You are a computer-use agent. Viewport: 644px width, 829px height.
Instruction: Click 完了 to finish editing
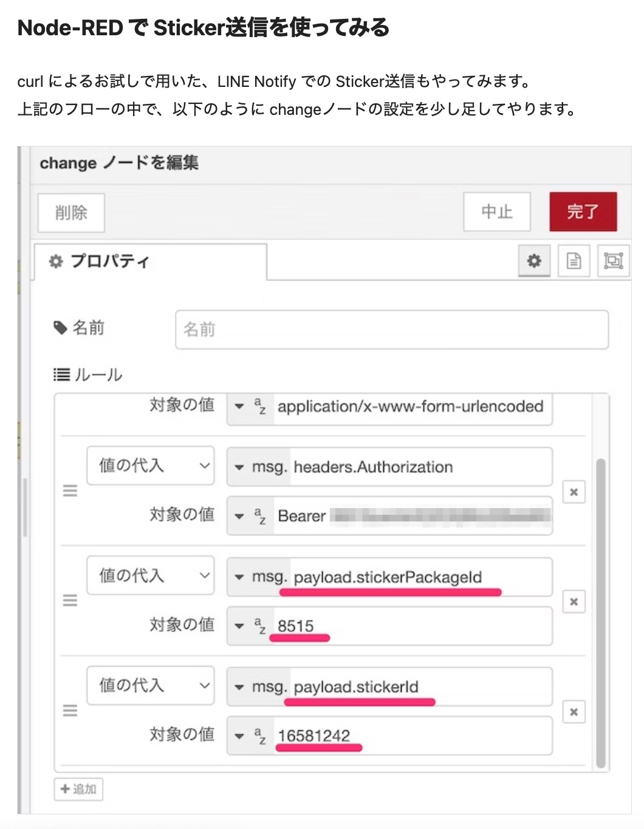pos(583,212)
